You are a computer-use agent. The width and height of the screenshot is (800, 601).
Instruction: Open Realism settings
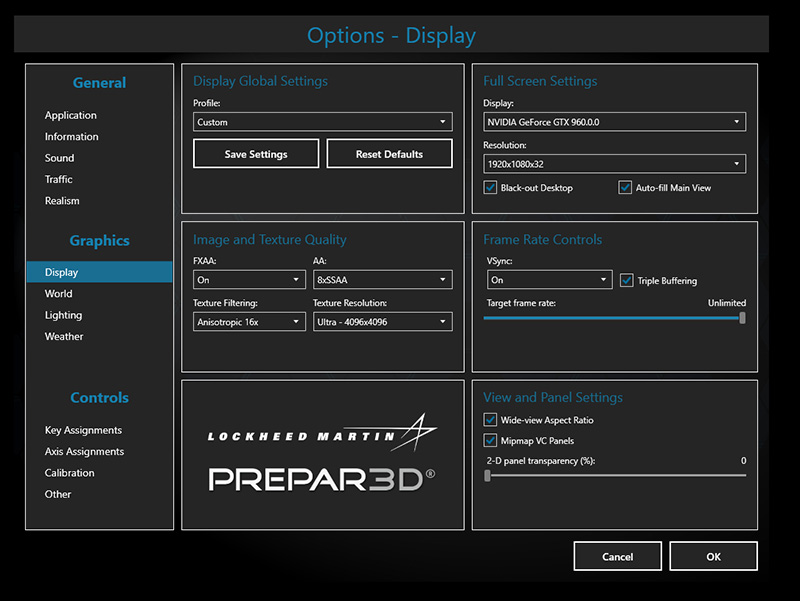[x=62, y=201]
